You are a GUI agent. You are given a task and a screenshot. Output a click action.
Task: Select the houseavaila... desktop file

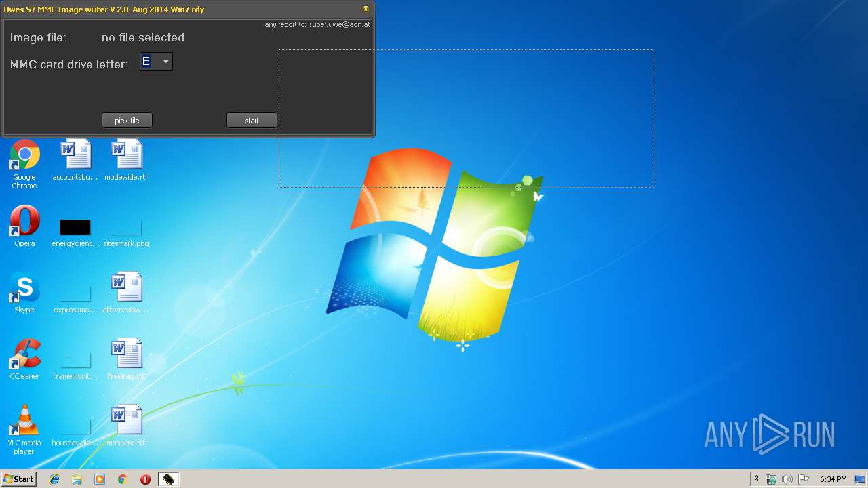75,432
